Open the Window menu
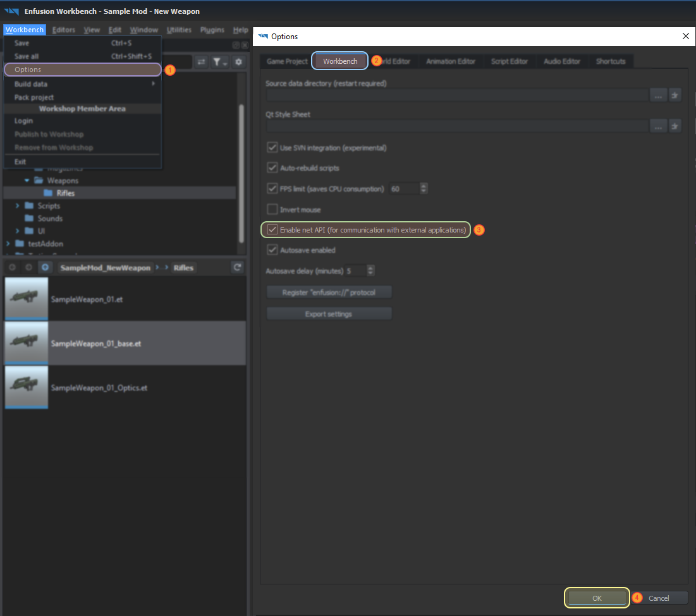The width and height of the screenshot is (696, 616). pyautogui.click(x=144, y=30)
